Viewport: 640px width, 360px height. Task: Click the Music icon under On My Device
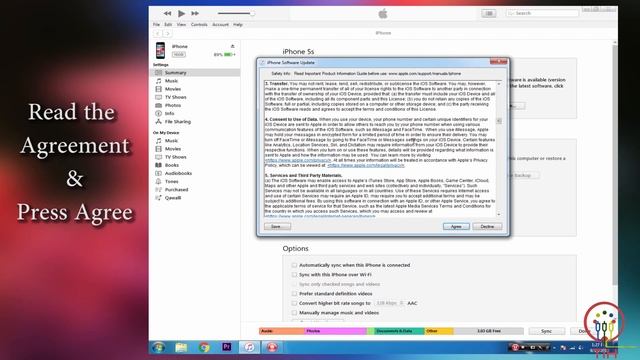[x=159, y=141]
